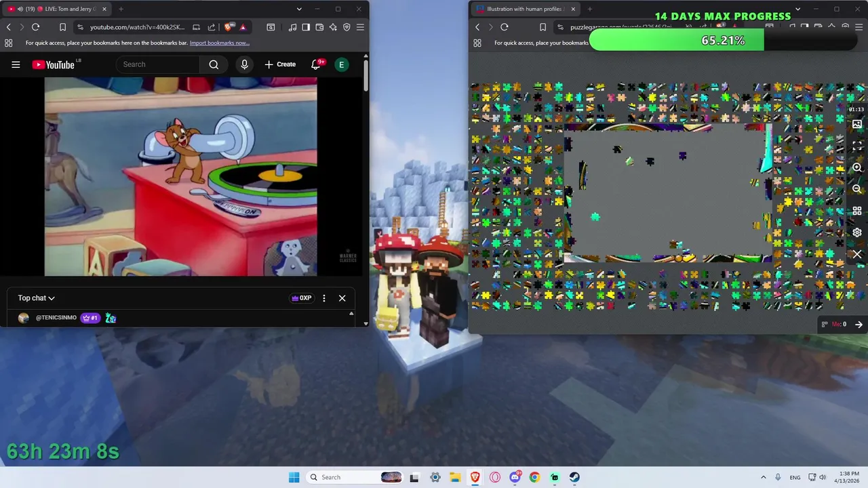Click the 0XP chat points badge

coord(301,298)
